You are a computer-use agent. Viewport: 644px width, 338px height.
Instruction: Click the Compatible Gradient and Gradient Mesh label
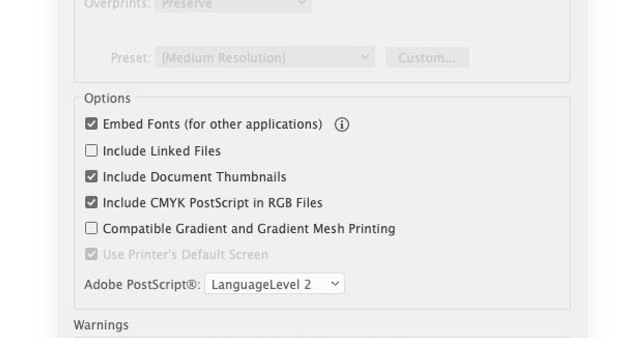point(249,229)
